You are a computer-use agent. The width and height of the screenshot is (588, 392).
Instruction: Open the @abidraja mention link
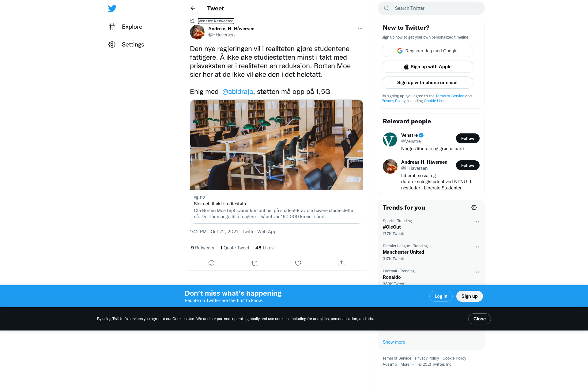(238, 91)
